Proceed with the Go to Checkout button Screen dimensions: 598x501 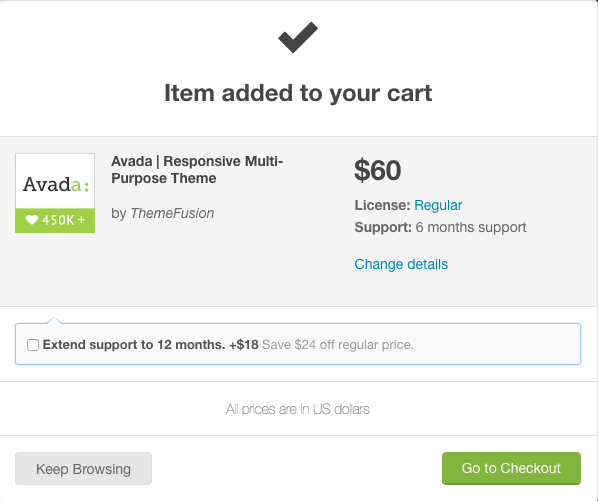[x=511, y=468]
